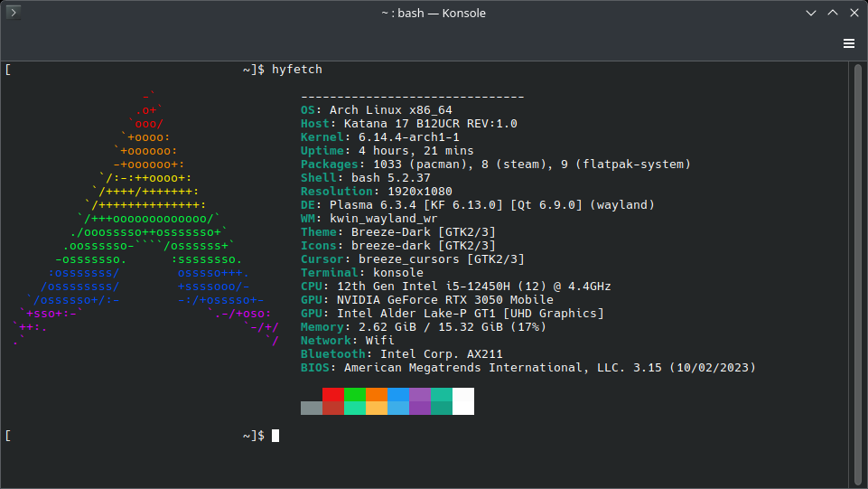Image resolution: width=868 pixels, height=489 pixels.
Task: Click the "CPU: 12th Gen Intel i5-12450H" line
Action: (456, 287)
